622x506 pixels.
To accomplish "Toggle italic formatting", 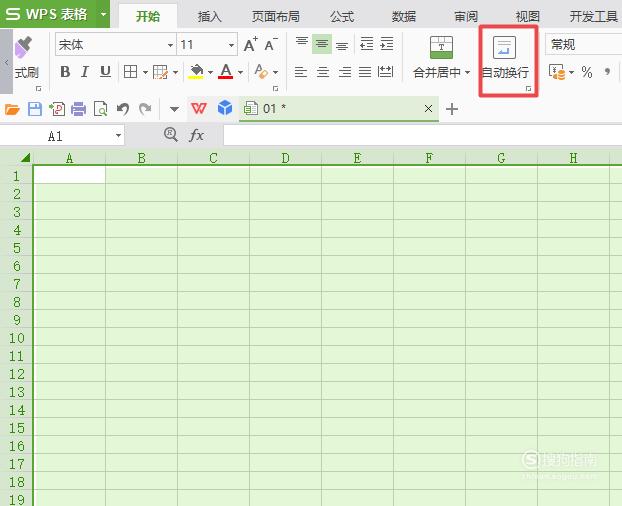I will tap(84, 72).
